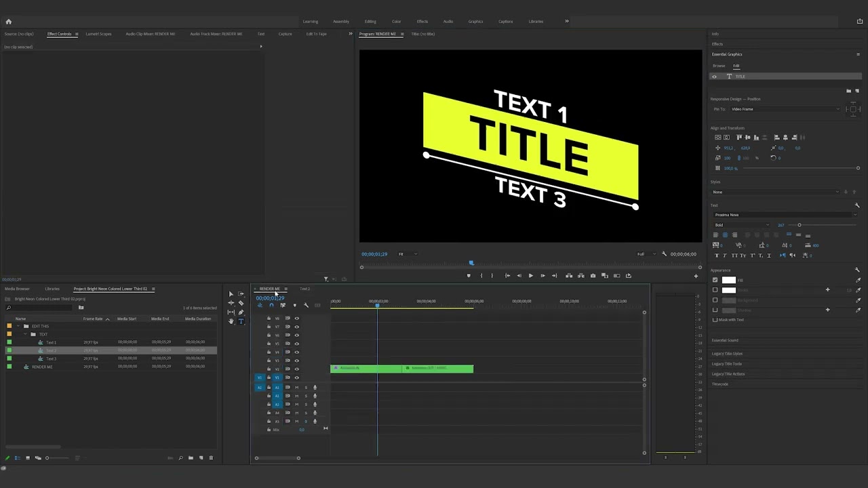Image resolution: width=868 pixels, height=488 pixels.
Task: Pick Fill color with eyedropper
Action: [x=858, y=280]
